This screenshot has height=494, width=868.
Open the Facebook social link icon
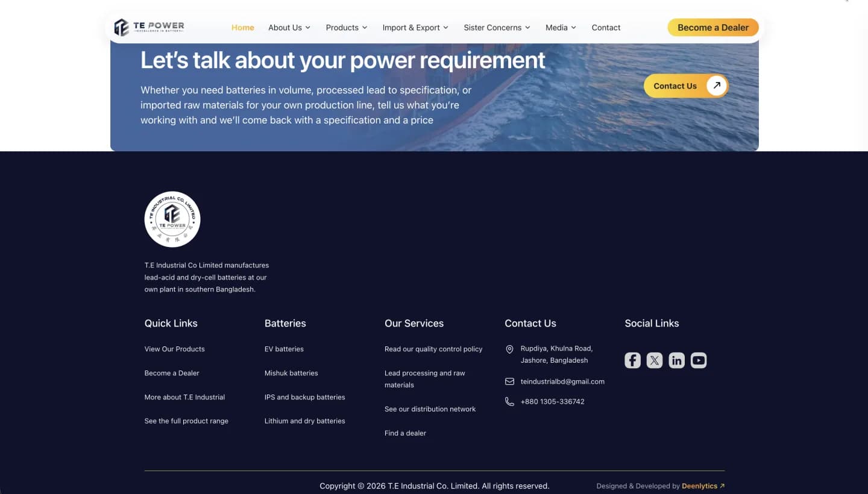(x=632, y=360)
